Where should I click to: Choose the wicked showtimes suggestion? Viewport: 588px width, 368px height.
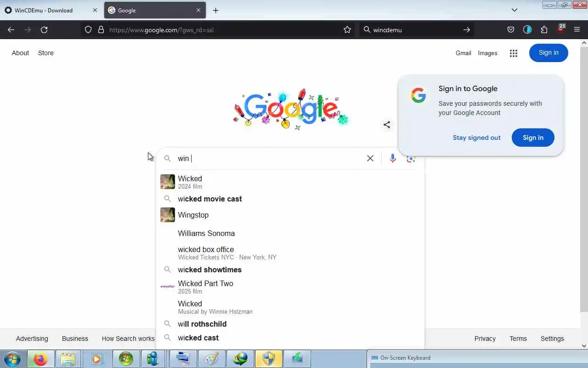coord(290,270)
